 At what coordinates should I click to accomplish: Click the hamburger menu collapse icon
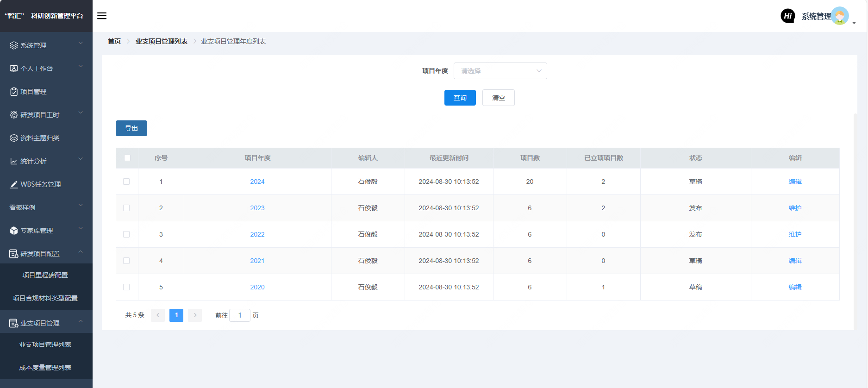tap(102, 16)
